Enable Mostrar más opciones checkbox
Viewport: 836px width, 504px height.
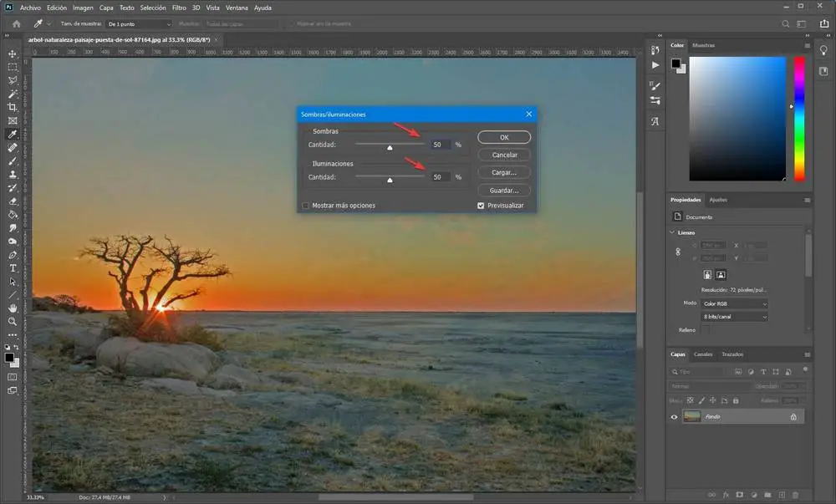[x=306, y=206]
